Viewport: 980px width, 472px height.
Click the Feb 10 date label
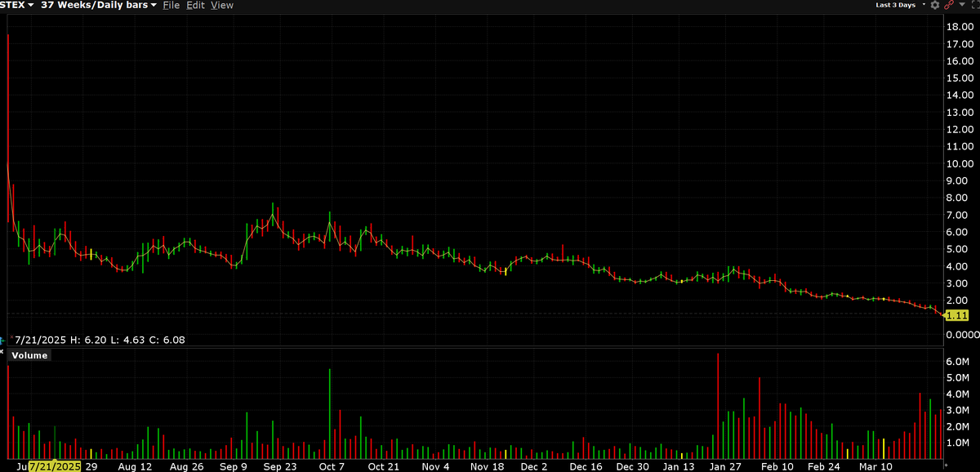click(x=777, y=467)
